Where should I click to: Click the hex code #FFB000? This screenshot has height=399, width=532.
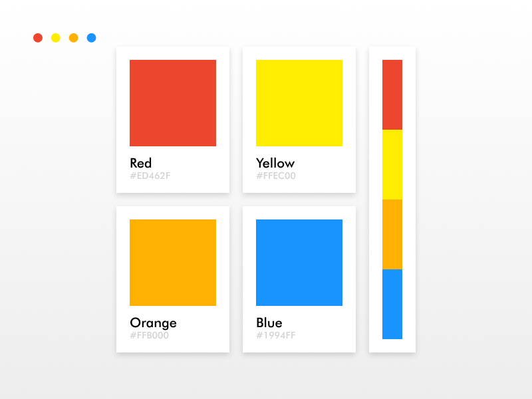[150, 335]
